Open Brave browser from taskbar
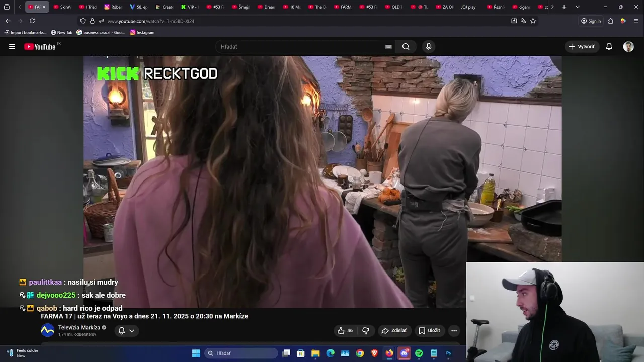The image size is (644, 362). point(374,353)
